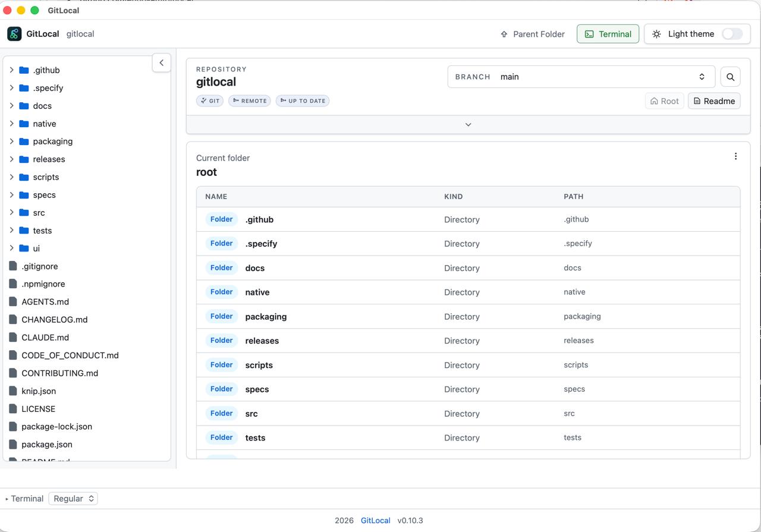Viewport: 761px width, 532px height.
Task: Click the GitLocal app logo icon
Action: tap(14, 34)
